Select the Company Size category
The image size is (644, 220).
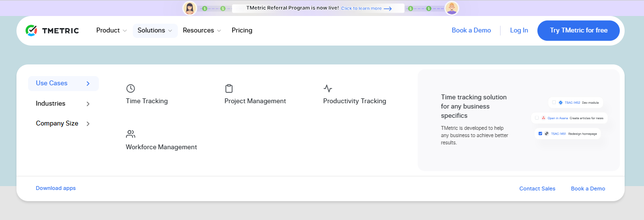click(x=63, y=124)
